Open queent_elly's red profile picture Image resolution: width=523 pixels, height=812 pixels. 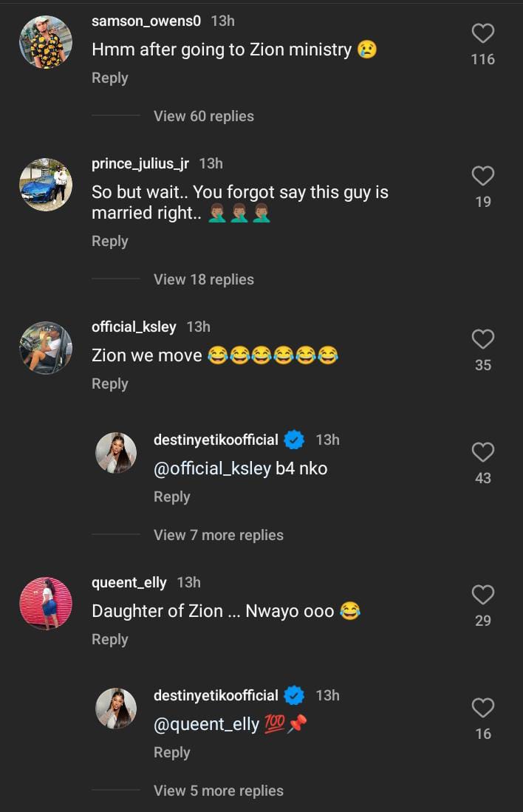[46, 604]
